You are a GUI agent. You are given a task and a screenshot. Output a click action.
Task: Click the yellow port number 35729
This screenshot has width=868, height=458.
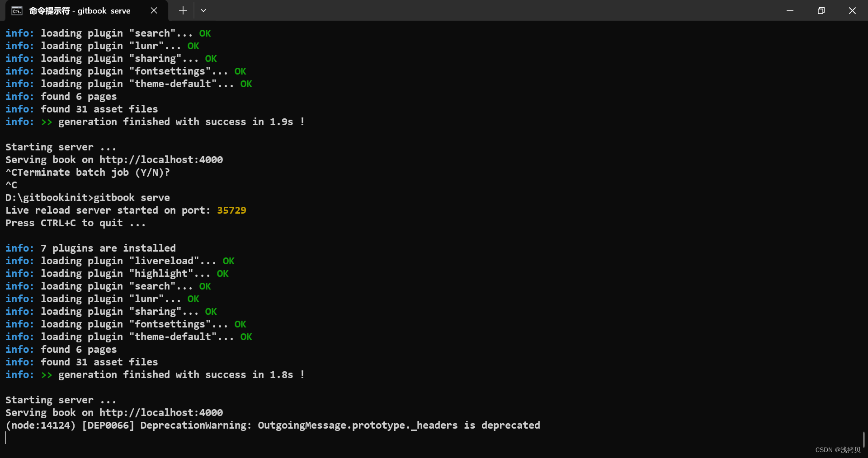231,210
